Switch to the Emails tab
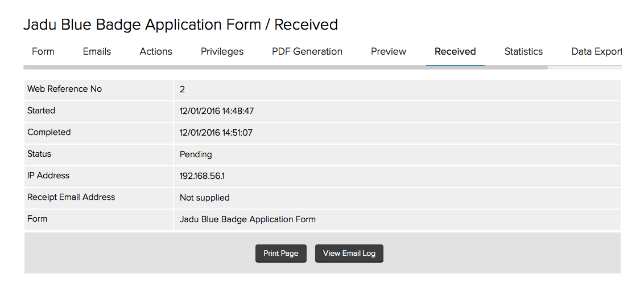The height and width of the screenshot is (286, 644). pyautogui.click(x=97, y=51)
